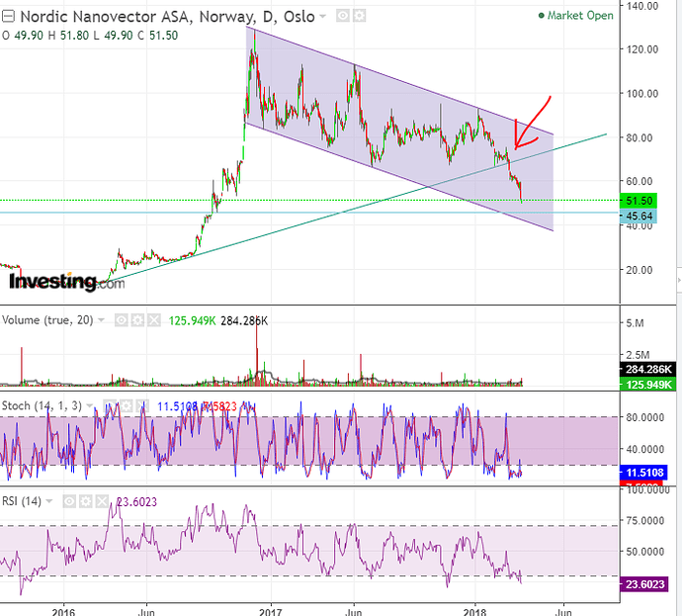The width and height of the screenshot is (682, 616).
Task: Open the Volume indicator settings gear
Action: pyautogui.click(x=137, y=320)
